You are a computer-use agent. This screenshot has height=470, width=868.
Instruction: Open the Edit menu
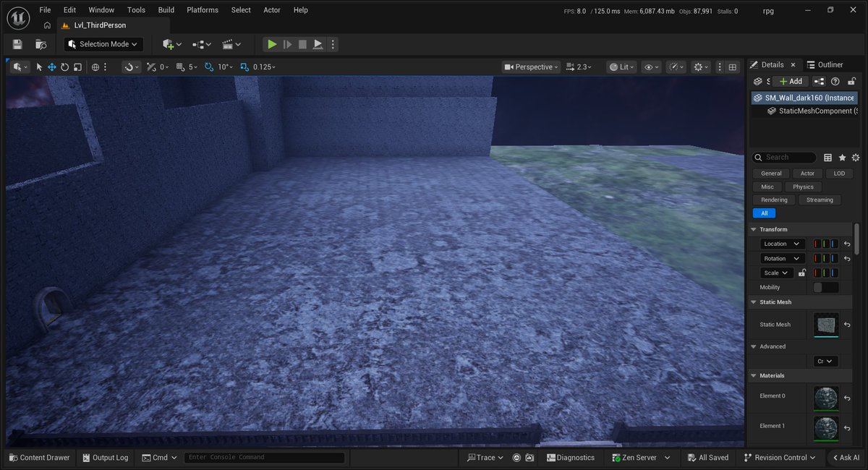69,10
